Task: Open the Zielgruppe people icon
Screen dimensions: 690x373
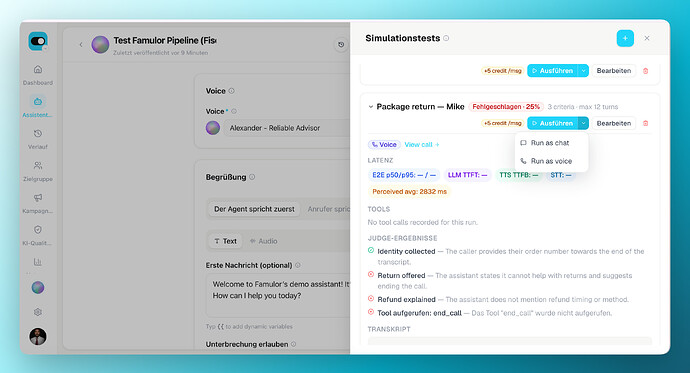Action: pos(38,165)
